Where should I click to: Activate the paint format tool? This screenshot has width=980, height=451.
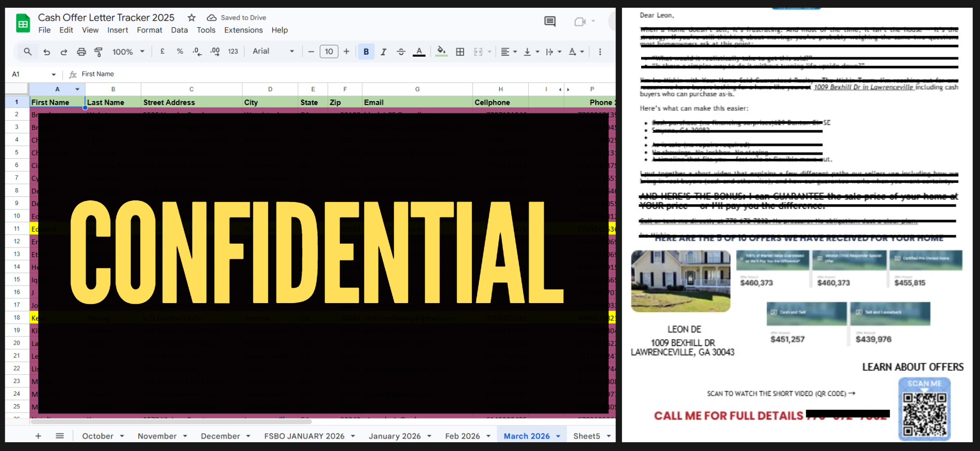[99, 52]
